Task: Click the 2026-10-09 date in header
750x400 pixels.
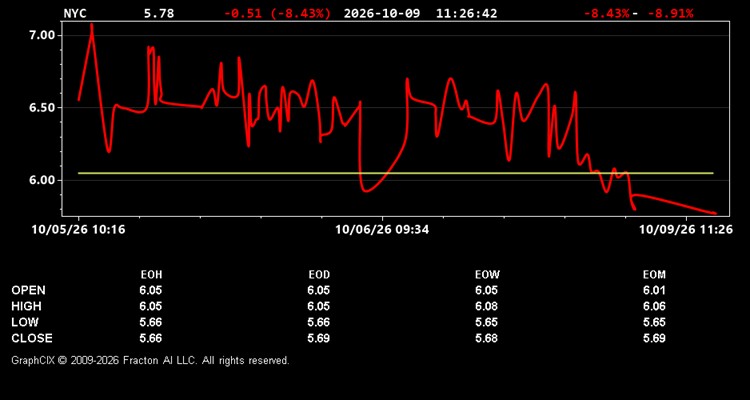Action: point(382,13)
